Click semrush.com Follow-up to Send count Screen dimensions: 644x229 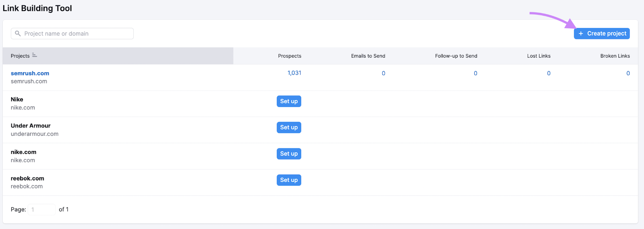tap(475, 73)
